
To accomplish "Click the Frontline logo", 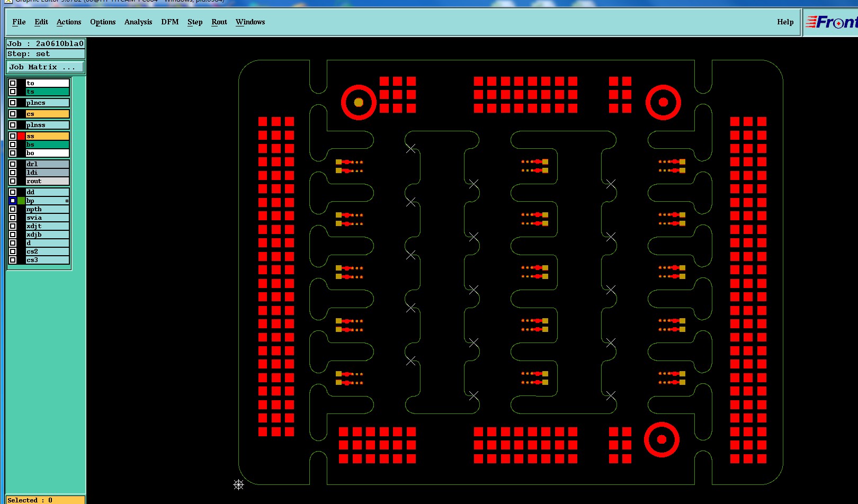I will point(831,22).
